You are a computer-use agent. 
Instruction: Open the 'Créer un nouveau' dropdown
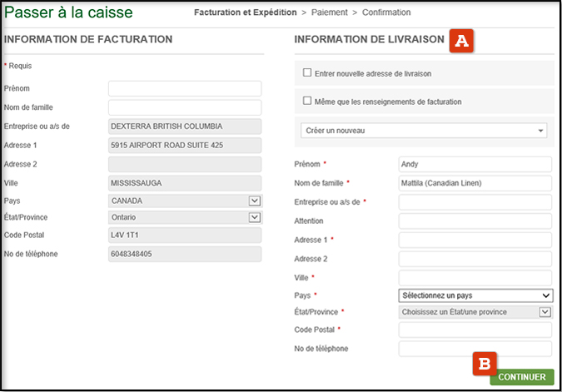pyautogui.click(x=425, y=131)
